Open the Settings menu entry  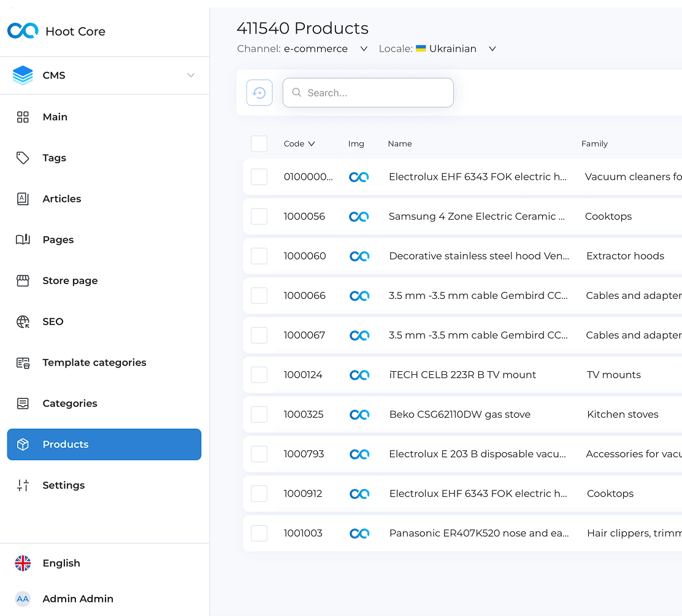pyautogui.click(x=104, y=485)
